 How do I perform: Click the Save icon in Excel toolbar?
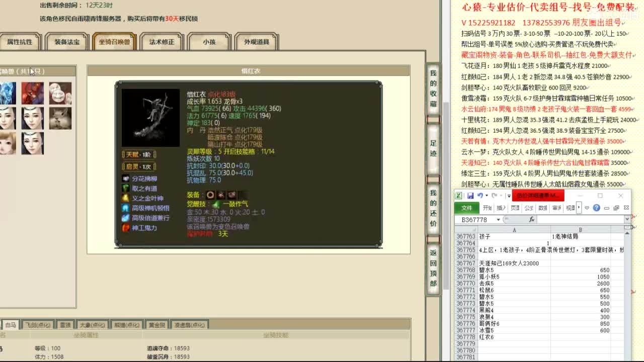tap(470, 196)
